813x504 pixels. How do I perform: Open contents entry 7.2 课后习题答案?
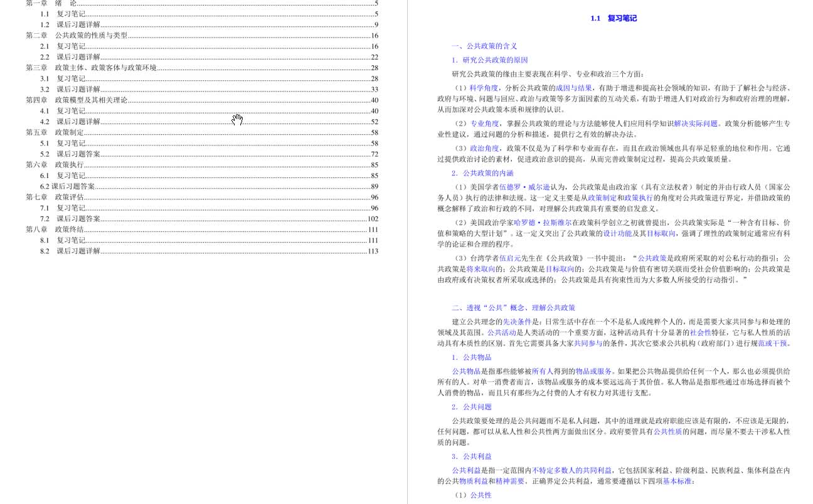coord(210,218)
